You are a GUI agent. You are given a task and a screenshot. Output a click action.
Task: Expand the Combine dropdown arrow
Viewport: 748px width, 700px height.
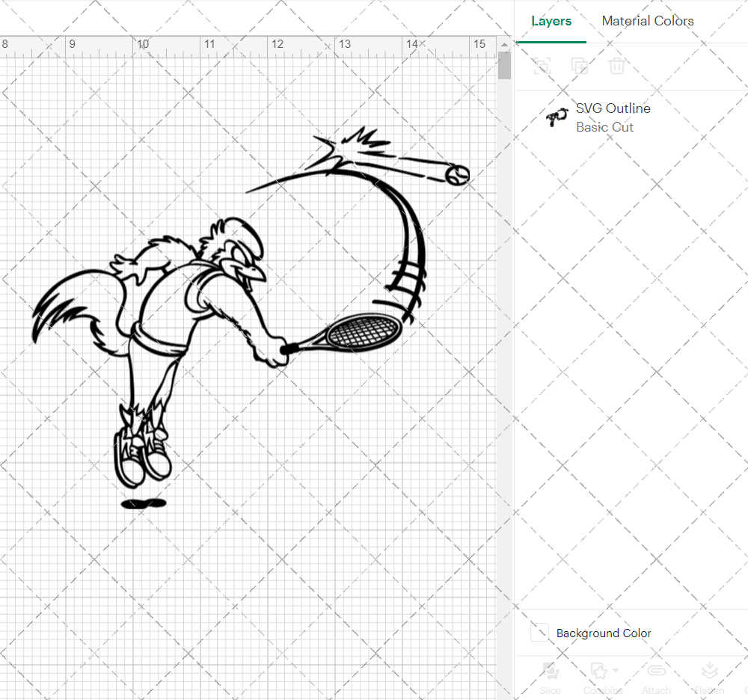coord(616,670)
